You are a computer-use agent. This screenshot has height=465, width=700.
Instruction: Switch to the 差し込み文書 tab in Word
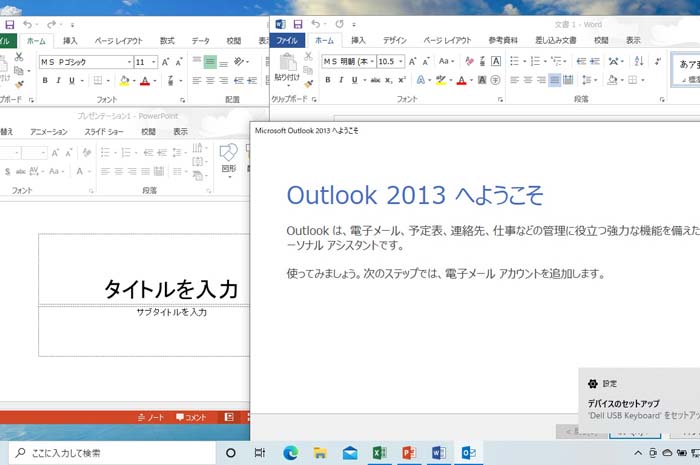tap(555, 40)
